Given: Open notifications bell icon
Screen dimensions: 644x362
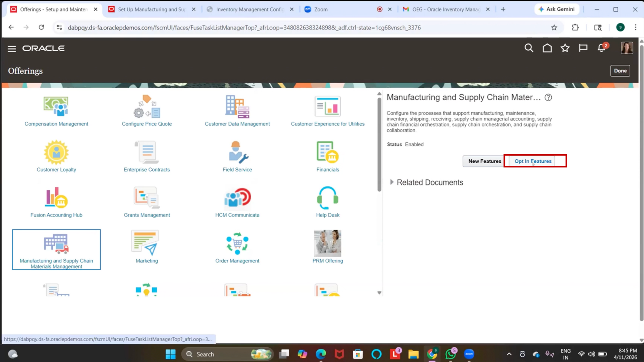Looking at the screenshot, I should pos(602,48).
